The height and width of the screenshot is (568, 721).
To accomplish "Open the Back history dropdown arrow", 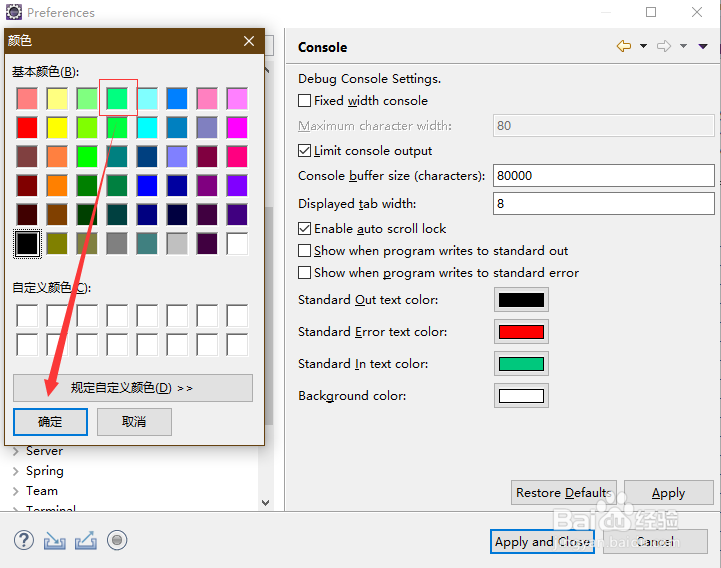I will 643,46.
